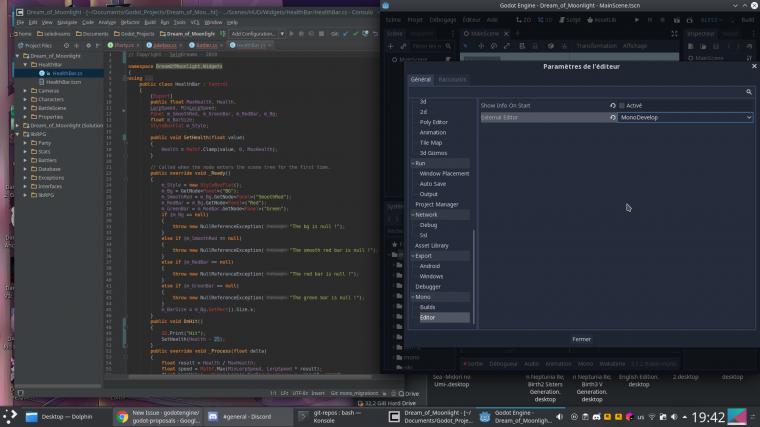Screen dimensions: 760x427
Task: Click Rider Git commit green check icon
Action: coord(355,34)
